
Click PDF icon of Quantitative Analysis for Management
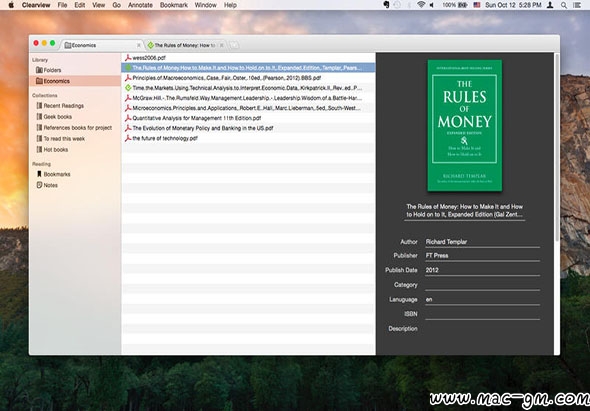[128, 118]
